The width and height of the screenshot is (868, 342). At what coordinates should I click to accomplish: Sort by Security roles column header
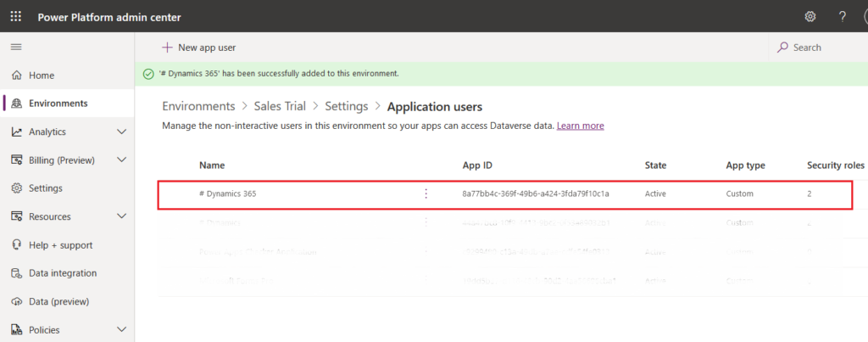(835, 165)
